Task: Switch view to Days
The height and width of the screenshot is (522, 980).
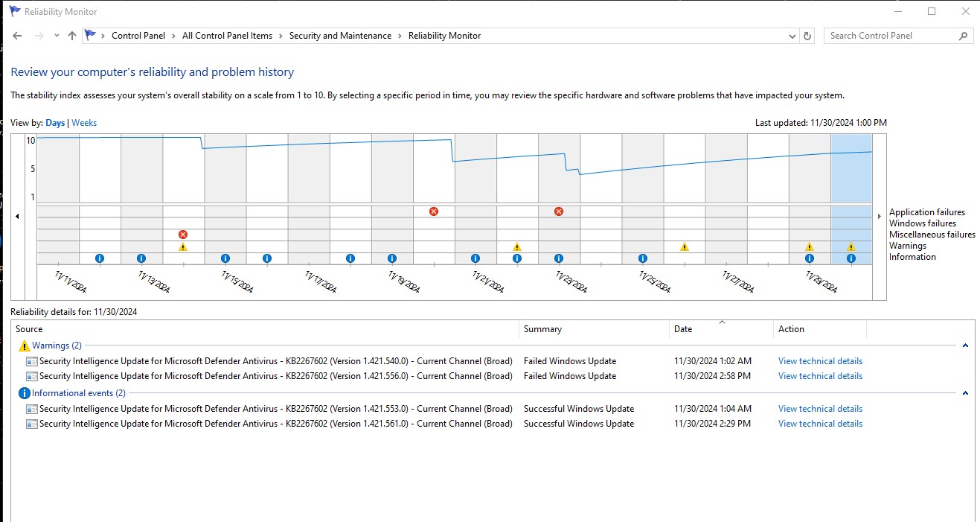Action: pyautogui.click(x=55, y=123)
